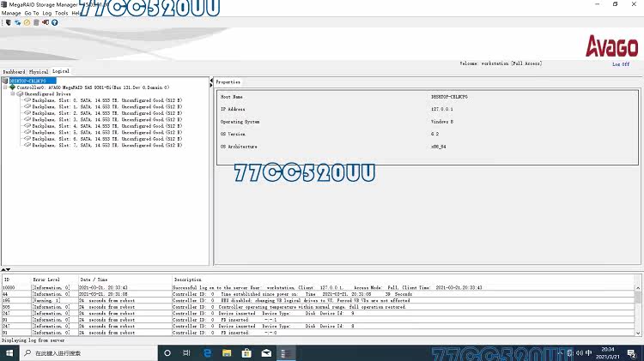Screen dimensions: 644x361
Task: Open Mail app from taskbar
Action: coord(266,352)
